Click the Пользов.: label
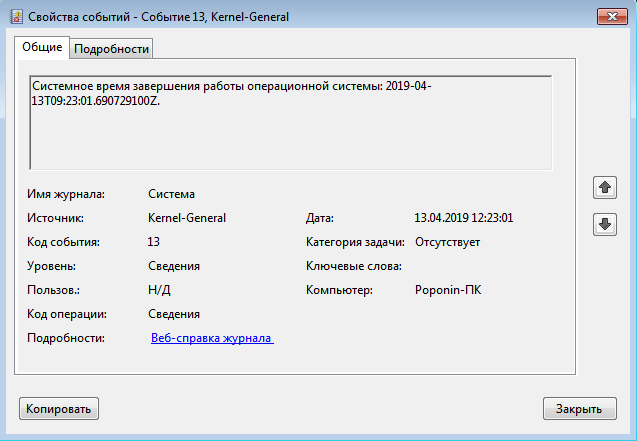Viewport: 637px width, 441px height. 53,290
